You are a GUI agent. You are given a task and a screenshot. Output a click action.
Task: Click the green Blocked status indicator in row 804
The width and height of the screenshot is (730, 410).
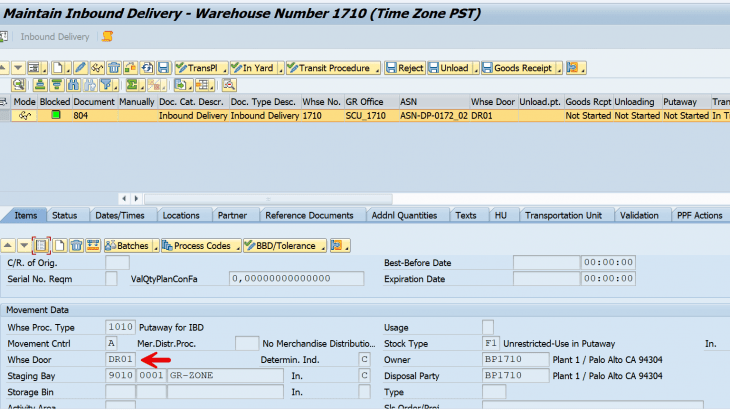[55, 114]
